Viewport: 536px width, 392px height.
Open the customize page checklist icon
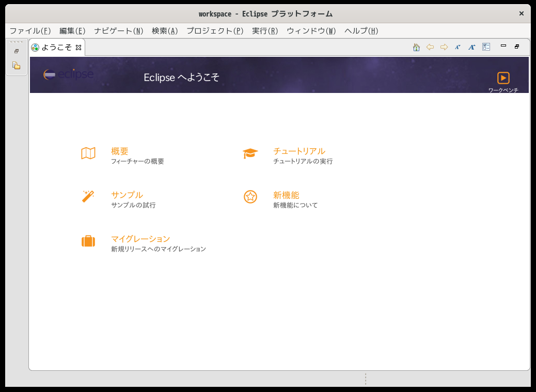coord(486,47)
